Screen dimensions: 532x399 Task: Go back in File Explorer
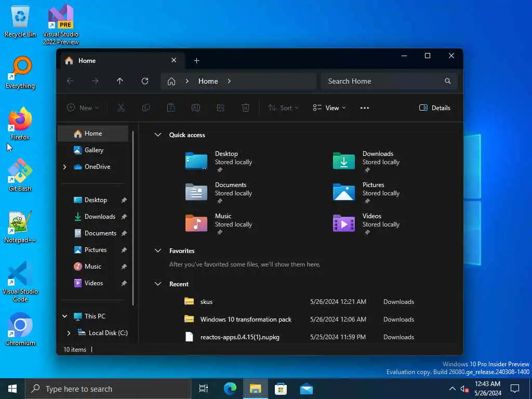pos(70,81)
